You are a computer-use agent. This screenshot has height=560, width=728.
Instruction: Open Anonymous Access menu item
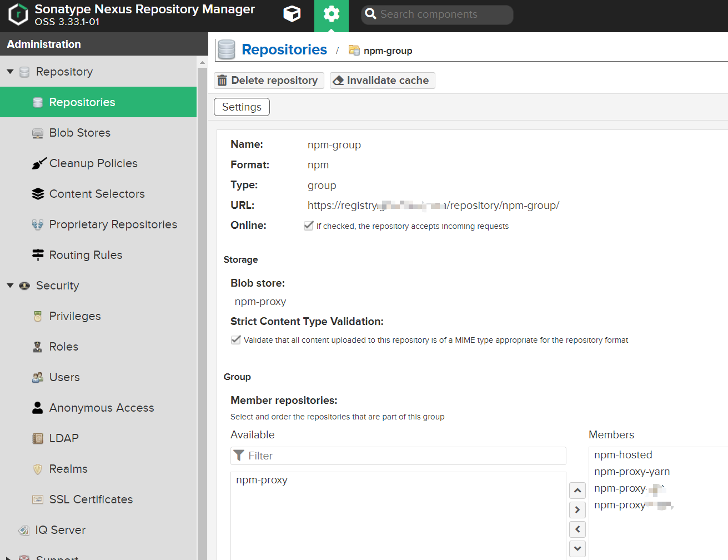tap(98, 408)
